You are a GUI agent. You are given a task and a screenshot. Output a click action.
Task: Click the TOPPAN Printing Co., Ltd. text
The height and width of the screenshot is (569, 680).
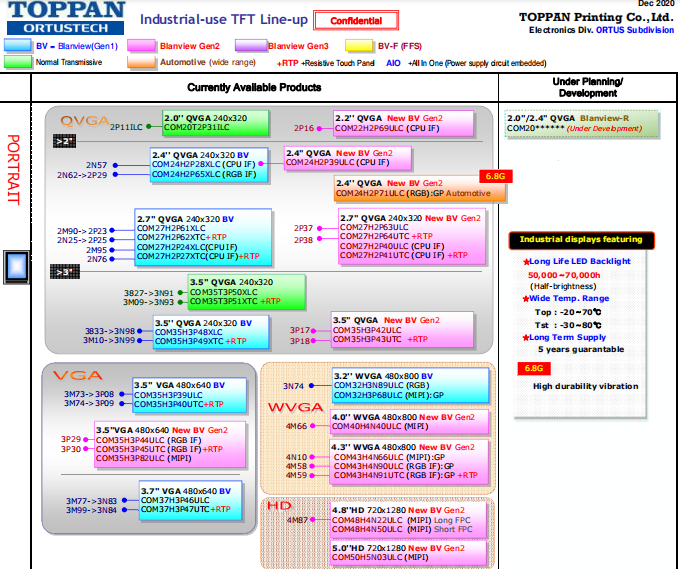[x=596, y=17]
